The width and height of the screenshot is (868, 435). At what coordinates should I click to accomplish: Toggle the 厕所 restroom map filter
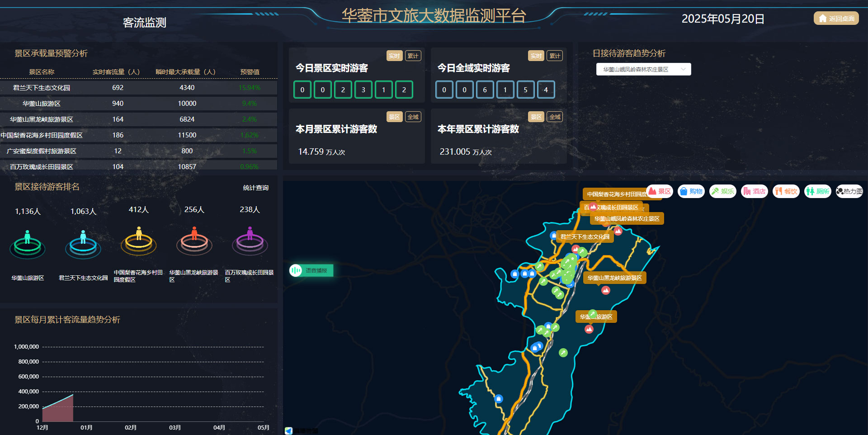818,191
